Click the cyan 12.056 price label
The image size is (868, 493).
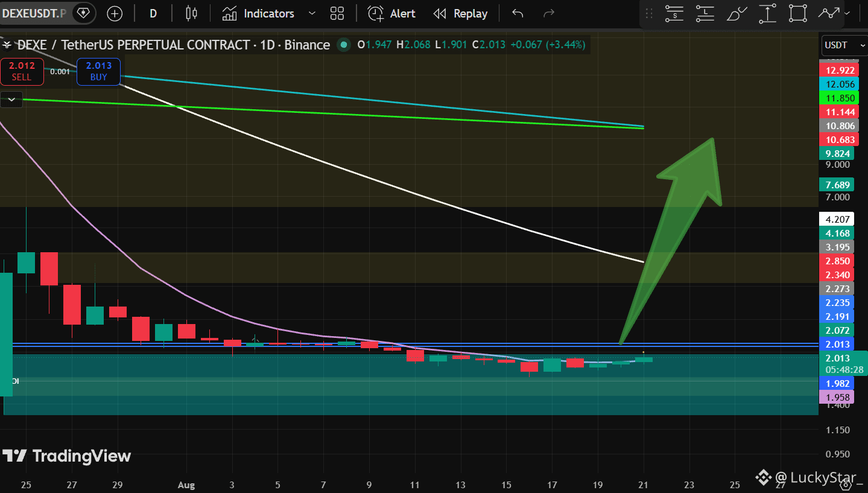[840, 84]
